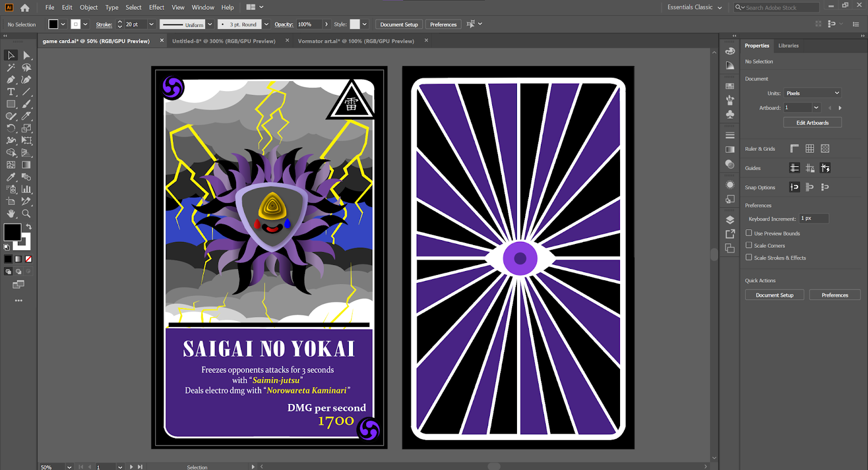Screen dimensions: 868x470
Task: Open the Symbols panel club icon
Action: (x=730, y=114)
